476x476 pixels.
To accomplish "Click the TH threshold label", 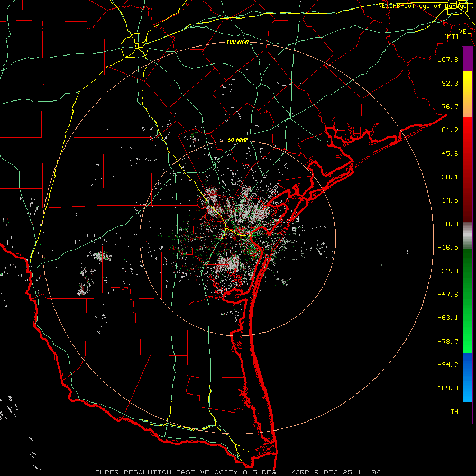I will [x=454, y=412].
